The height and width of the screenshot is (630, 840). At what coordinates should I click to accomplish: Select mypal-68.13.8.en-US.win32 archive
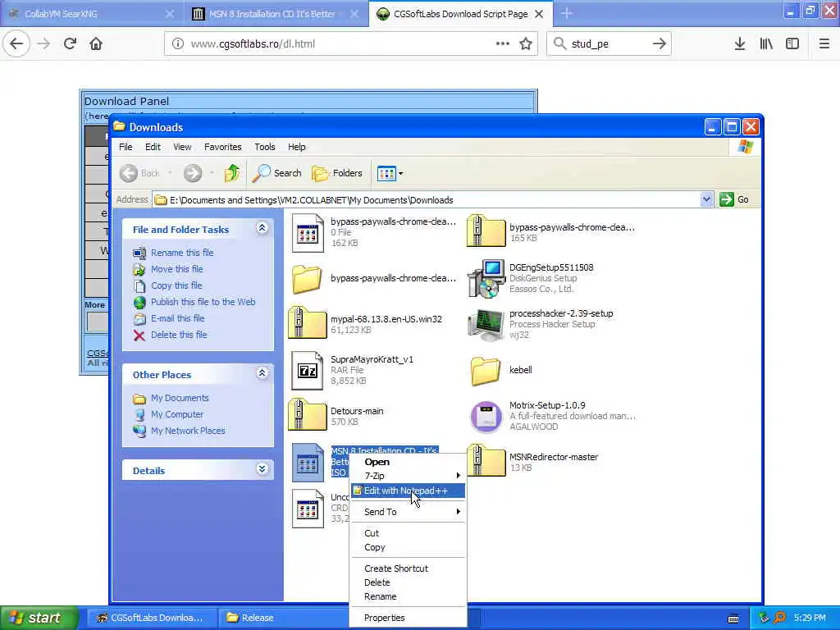click(308, 322)
